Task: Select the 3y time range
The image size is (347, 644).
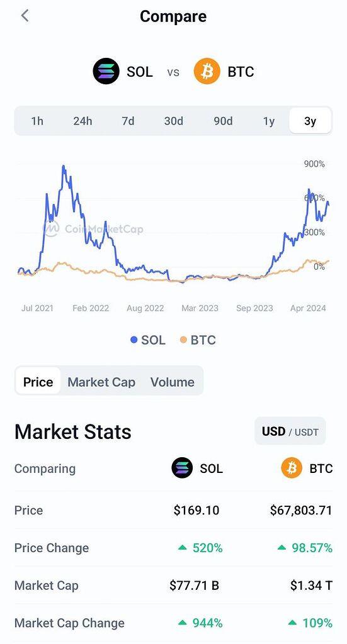Action: click(310, 121)
